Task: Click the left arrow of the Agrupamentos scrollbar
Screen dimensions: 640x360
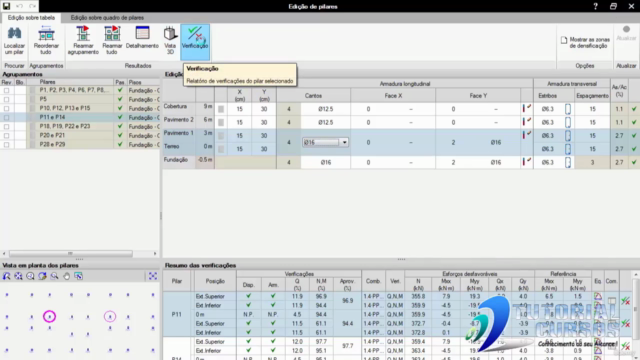Action: 4,253
